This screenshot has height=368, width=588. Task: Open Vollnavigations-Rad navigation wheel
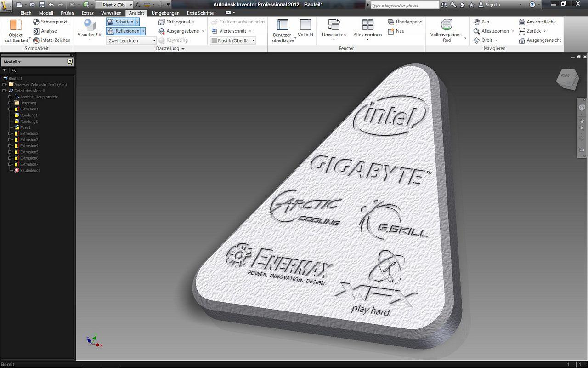[447, 31]
